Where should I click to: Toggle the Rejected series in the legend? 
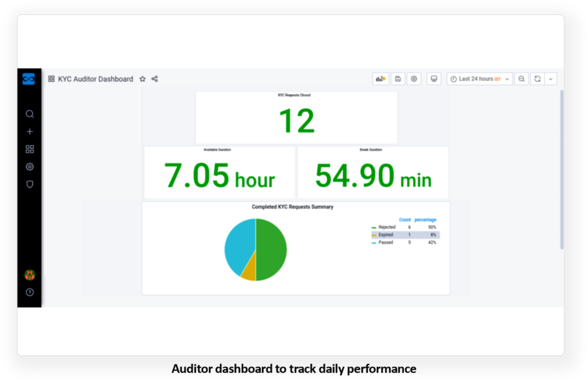(387, 227)
